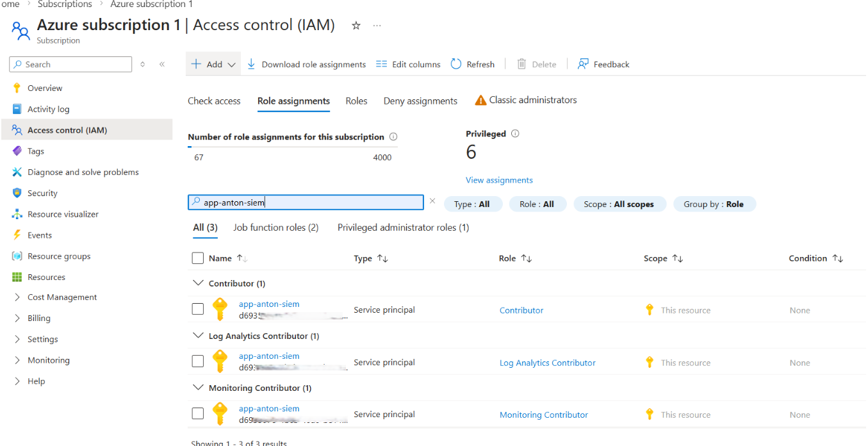This screenshot has width=868, height=446.
Task: Click the key icon in Log Analytics Contributor row
Action: (220, 361)
